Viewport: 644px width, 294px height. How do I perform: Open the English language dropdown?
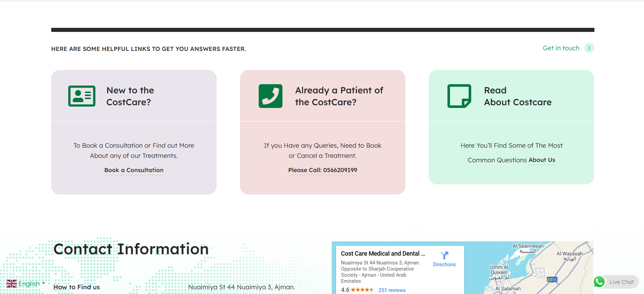coord(26,284)
